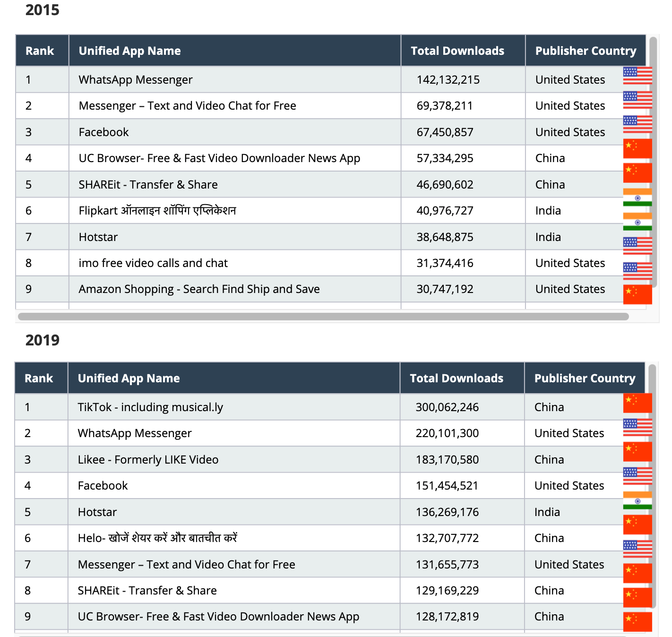Click Publisher Country header in 2019 table
Image resolution: width=672 pixels, height=637 pixels.
click(585, 378)
